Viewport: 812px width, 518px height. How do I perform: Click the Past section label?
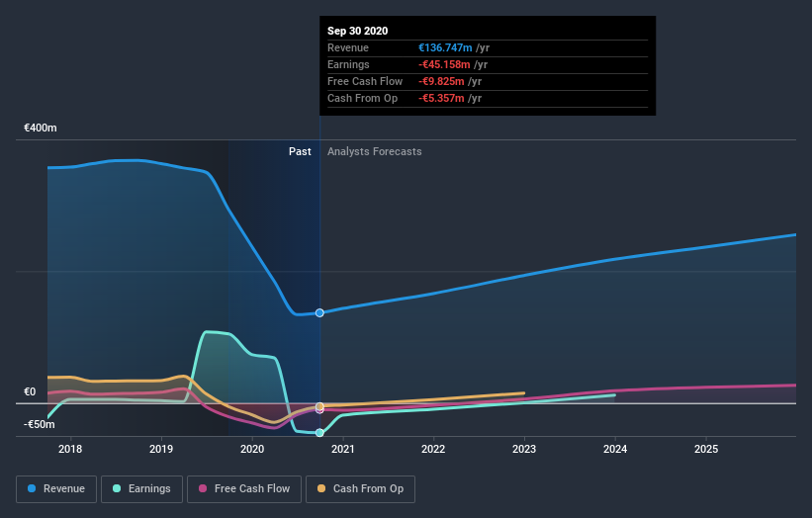click(300, 151)
